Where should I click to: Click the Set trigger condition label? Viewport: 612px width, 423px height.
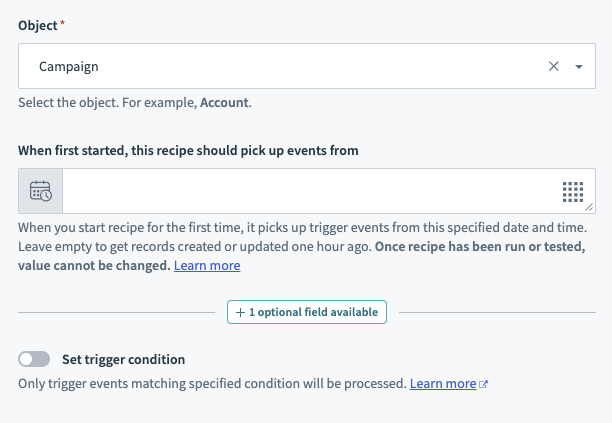pyautogui.click(x=123, y=359)
